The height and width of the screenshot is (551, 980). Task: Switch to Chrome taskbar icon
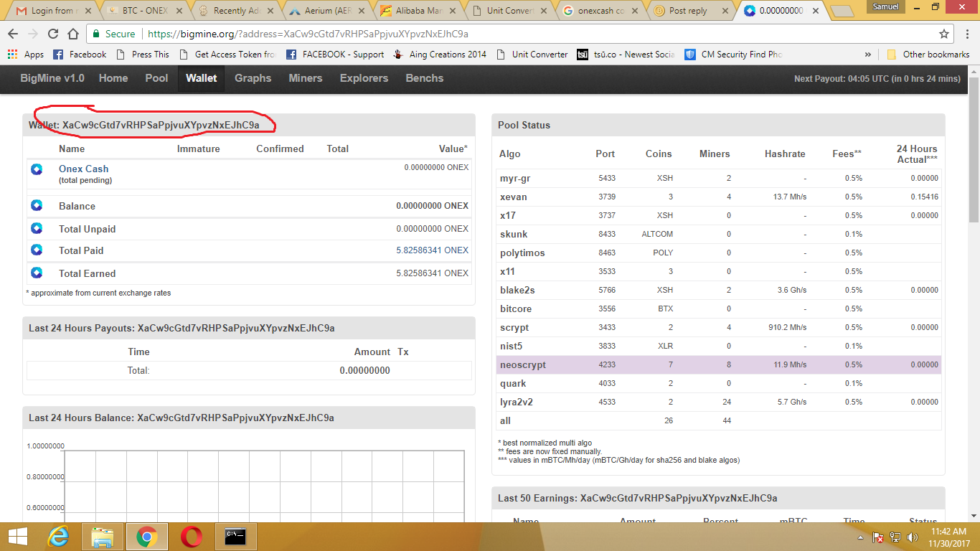click(147, 537)
